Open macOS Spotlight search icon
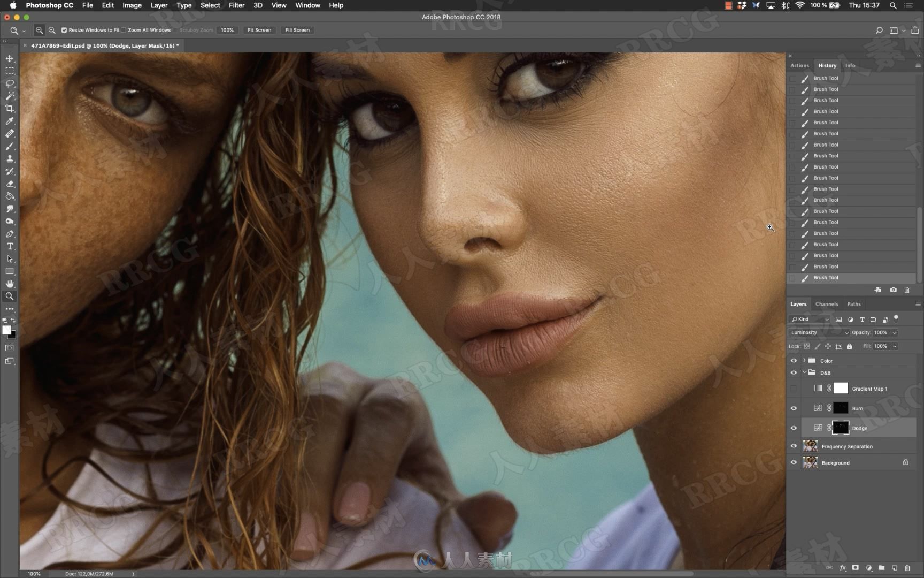Screen dimensions: 924x578 point(893,5)
